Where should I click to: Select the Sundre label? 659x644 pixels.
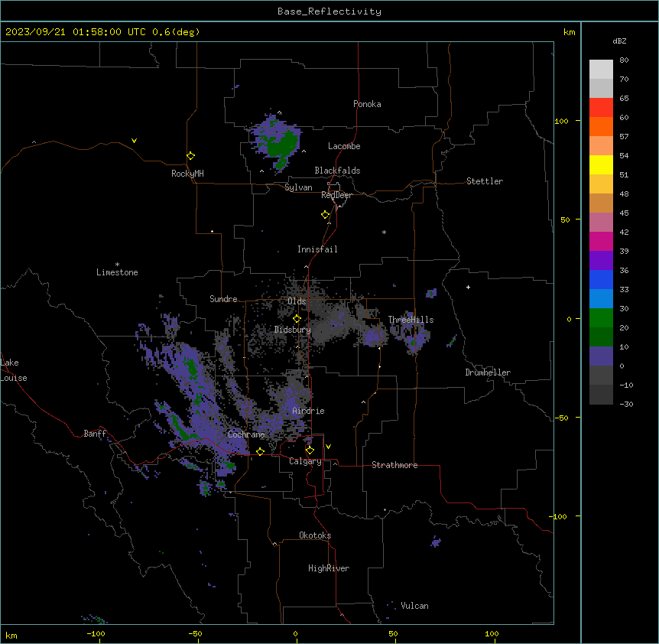223,299
